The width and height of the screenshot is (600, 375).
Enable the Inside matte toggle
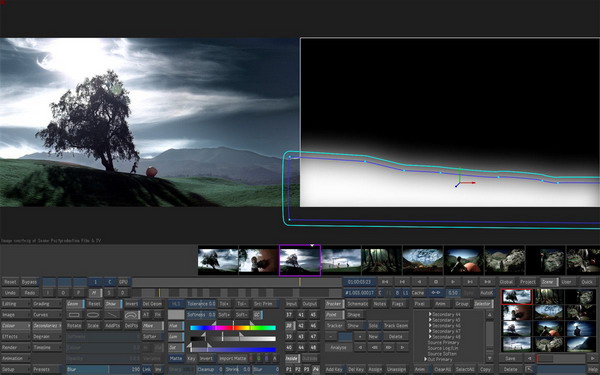pyautogui.click(x=292, y=359)
